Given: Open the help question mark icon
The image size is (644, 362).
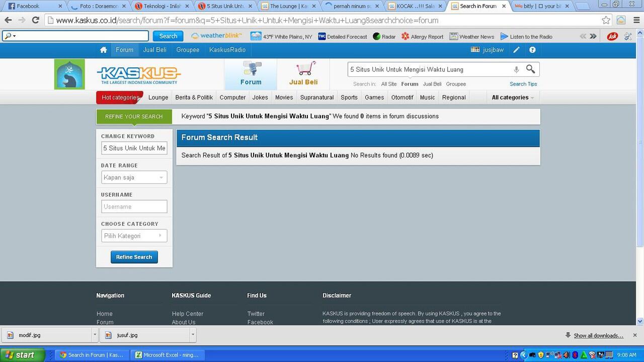Looking at the screenshot, I should (532, 50).
